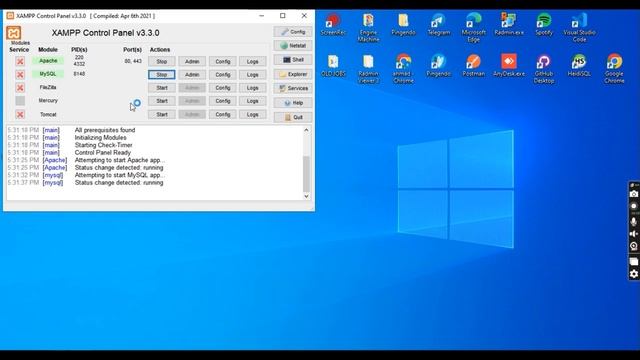Open the Mercury Logs button
The image size is (640, 360).
(x=253, y=101)
